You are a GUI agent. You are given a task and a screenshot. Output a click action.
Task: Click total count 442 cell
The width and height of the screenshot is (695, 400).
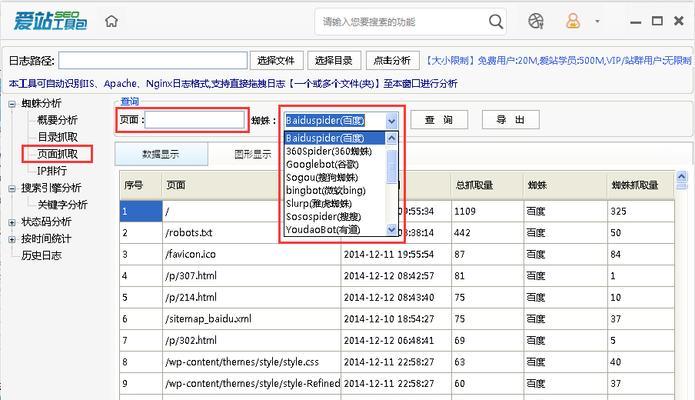[x=487, y=233]
